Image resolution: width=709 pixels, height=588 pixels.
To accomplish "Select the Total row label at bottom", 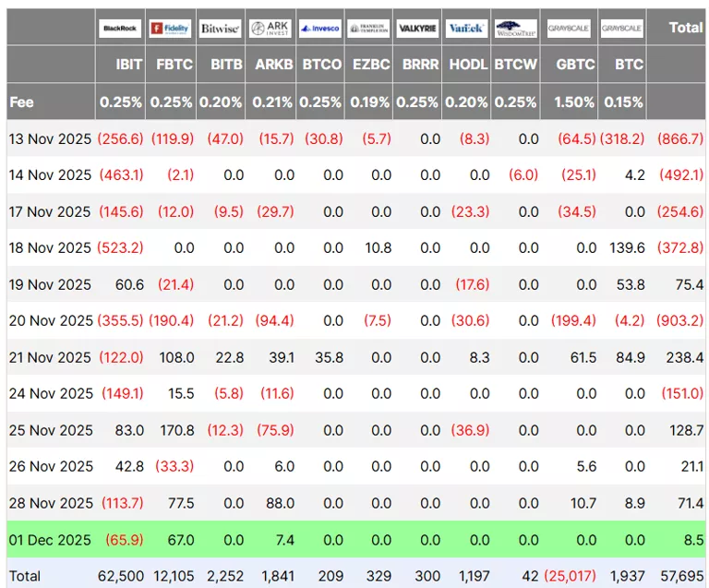I will 25,576.
